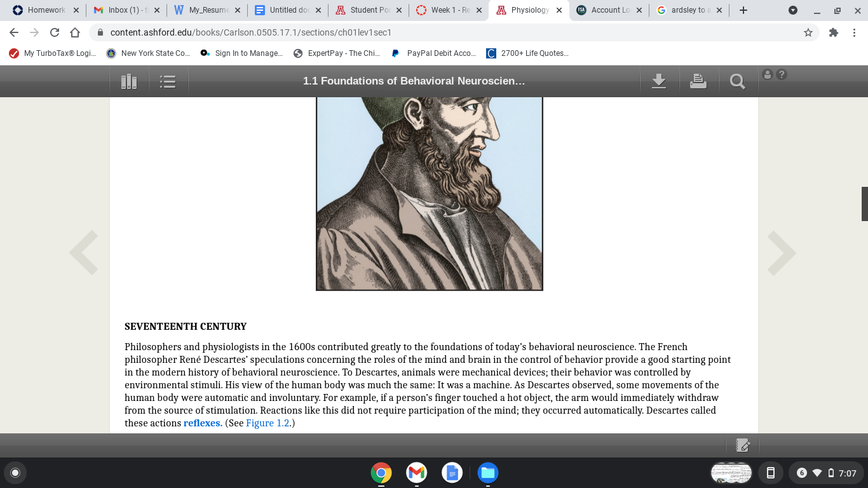Screen dimensions: 868x488
Task: Switch to the Untitled document tab
Action: [287, 10]
